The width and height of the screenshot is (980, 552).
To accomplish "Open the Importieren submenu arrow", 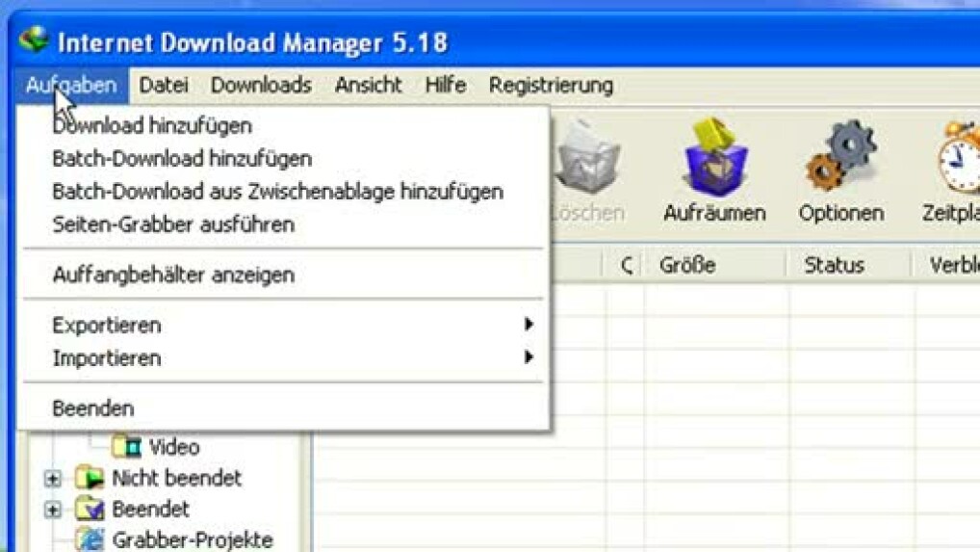I will (x=529, y=357).
